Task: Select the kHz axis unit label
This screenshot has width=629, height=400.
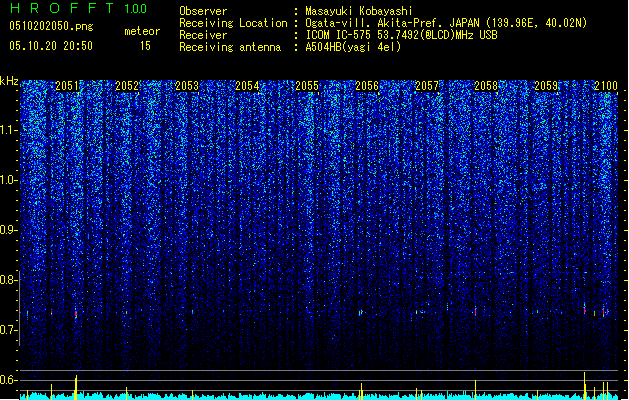Action: click(x=9, y=81)
